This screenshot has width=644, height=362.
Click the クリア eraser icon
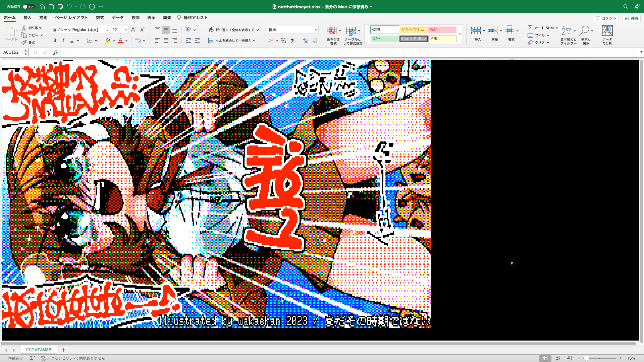point(530,43)
